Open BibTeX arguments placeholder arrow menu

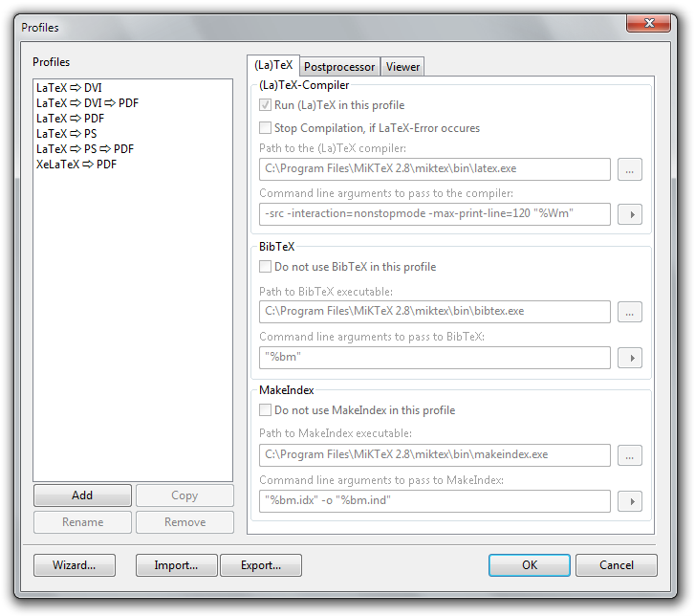click(629, 358)
